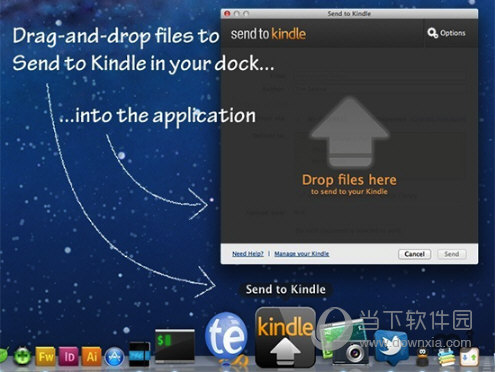Viewport: 496px width, 372px height.
Task: Launch the blue Twitter bird dock icon
Action: [390, 347]
